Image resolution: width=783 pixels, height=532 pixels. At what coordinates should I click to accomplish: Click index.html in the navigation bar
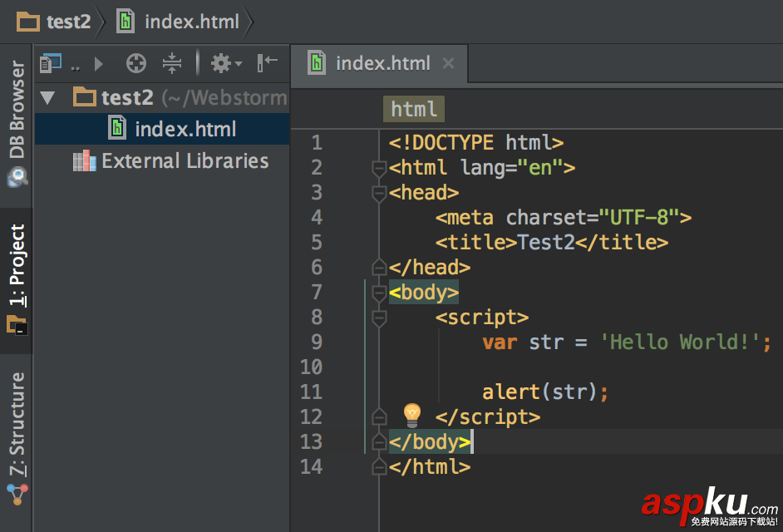coord(191,22)
